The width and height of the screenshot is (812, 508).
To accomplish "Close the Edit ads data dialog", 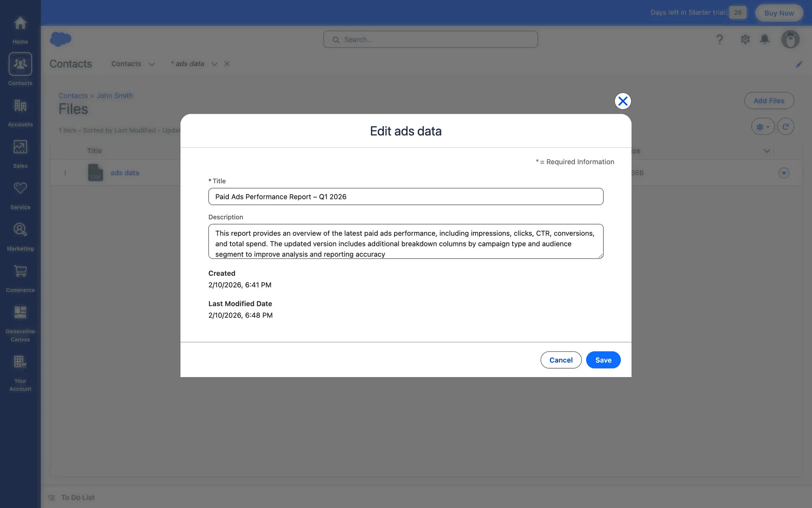I will pos(623,101).
